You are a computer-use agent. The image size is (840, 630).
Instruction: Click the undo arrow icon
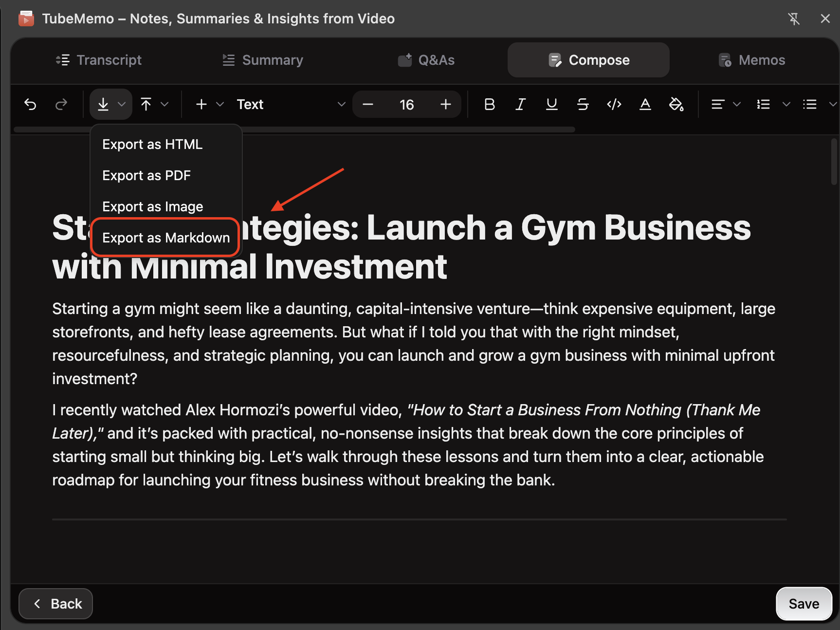30,104
